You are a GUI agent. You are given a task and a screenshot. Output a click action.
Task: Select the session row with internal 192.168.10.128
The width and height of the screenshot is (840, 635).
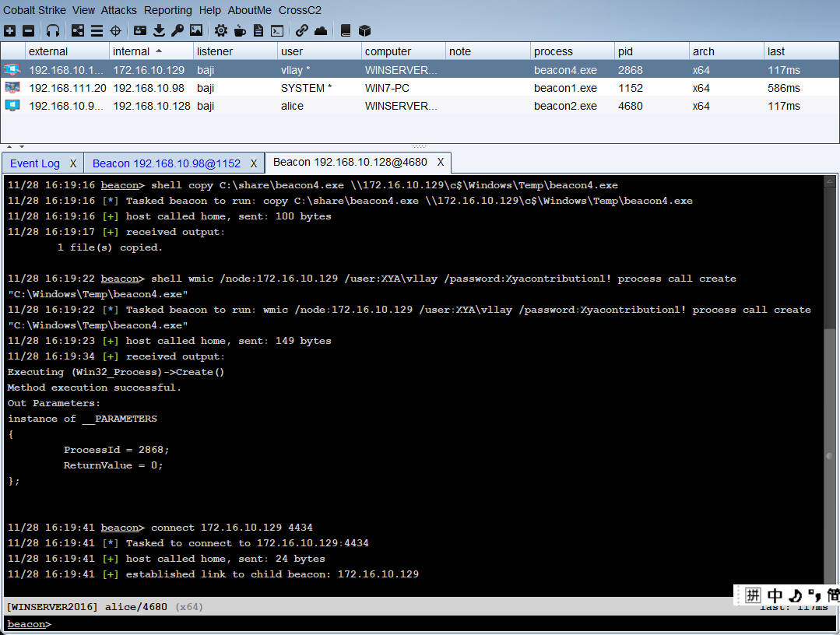(x=420, y=105)
